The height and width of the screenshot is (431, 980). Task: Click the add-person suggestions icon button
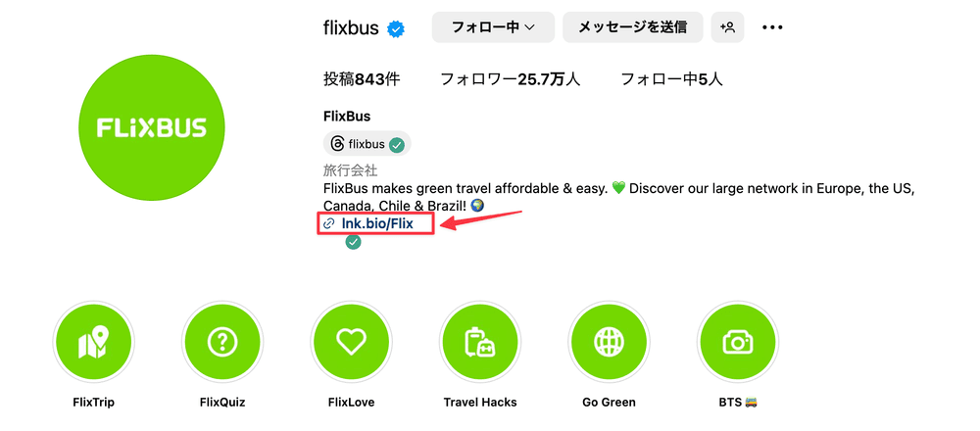coord(727,27)
